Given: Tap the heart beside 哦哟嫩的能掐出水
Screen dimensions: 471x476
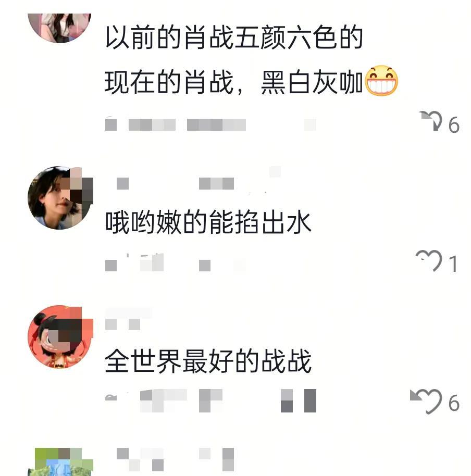Looking at the screenshot, I should (429, 260).
